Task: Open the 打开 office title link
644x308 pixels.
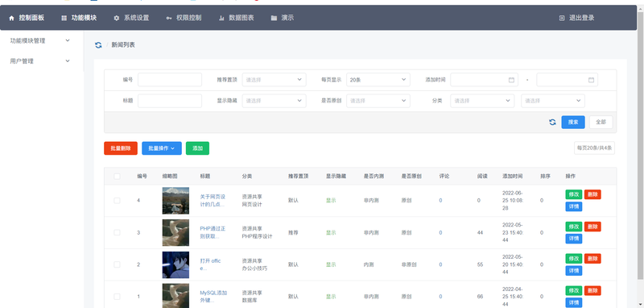Action: pyautogui.click(x=211, y=264)
